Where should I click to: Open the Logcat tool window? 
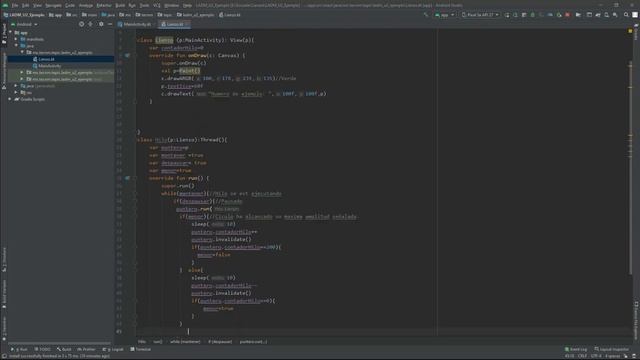point(113,349)
